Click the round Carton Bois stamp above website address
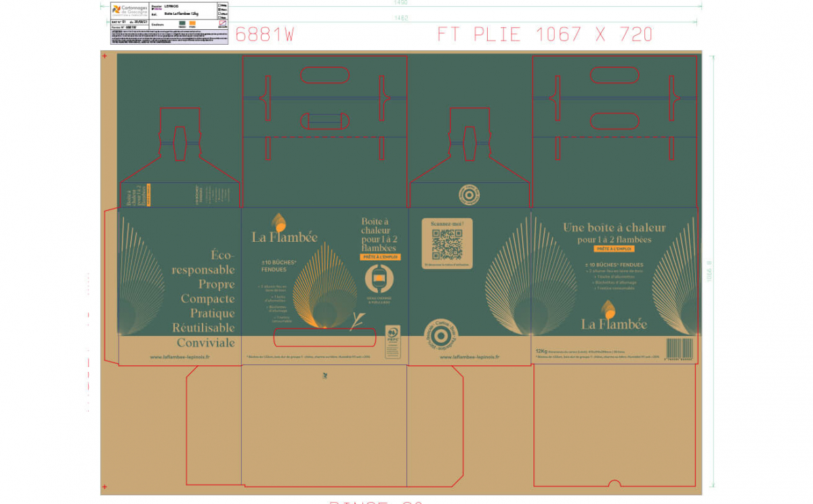 tap(440, 335)
